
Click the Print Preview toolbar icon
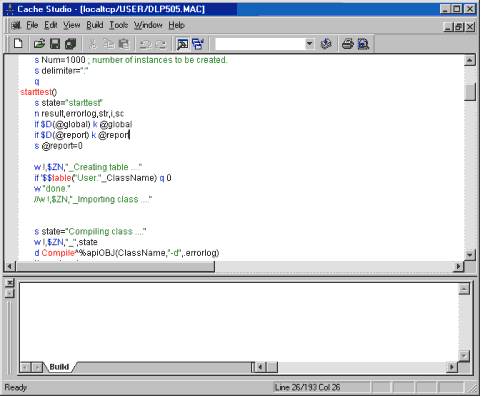[363, 44]
